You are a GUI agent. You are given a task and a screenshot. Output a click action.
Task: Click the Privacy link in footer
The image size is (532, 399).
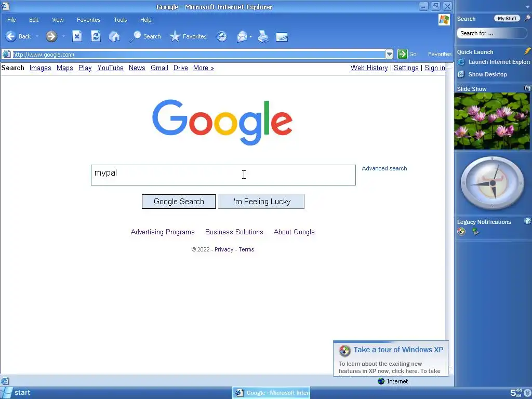click(224, 249)
